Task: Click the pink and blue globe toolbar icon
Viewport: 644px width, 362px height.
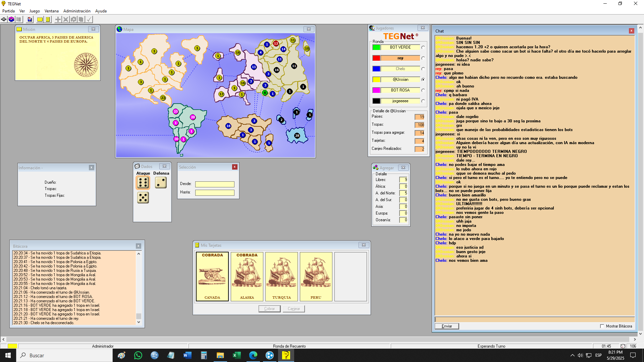Action: pos(11,19)
